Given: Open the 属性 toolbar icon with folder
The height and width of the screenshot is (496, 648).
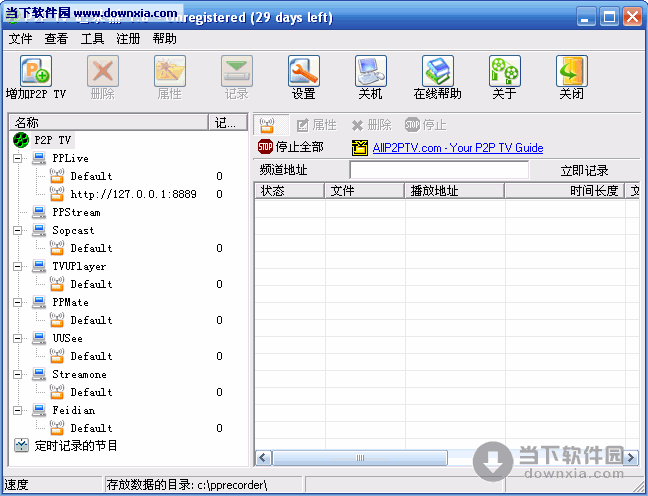Looking at the screenshot, I should (170, 71).
